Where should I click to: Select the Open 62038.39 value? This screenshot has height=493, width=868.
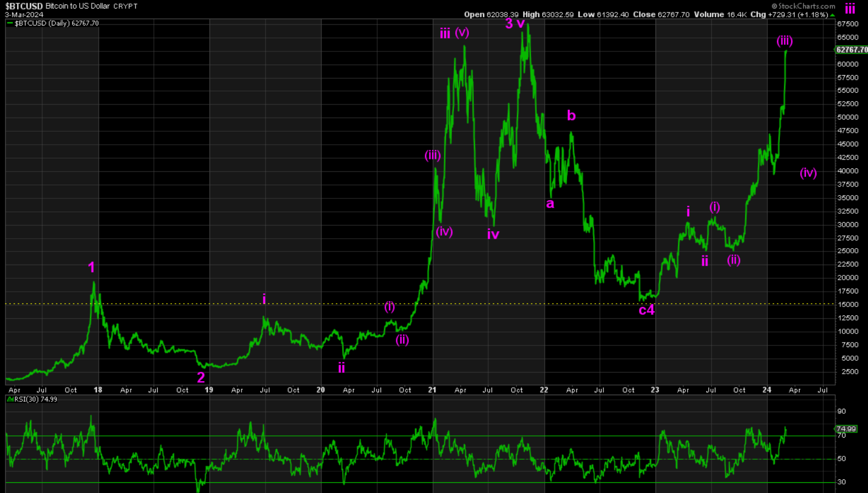491,15
